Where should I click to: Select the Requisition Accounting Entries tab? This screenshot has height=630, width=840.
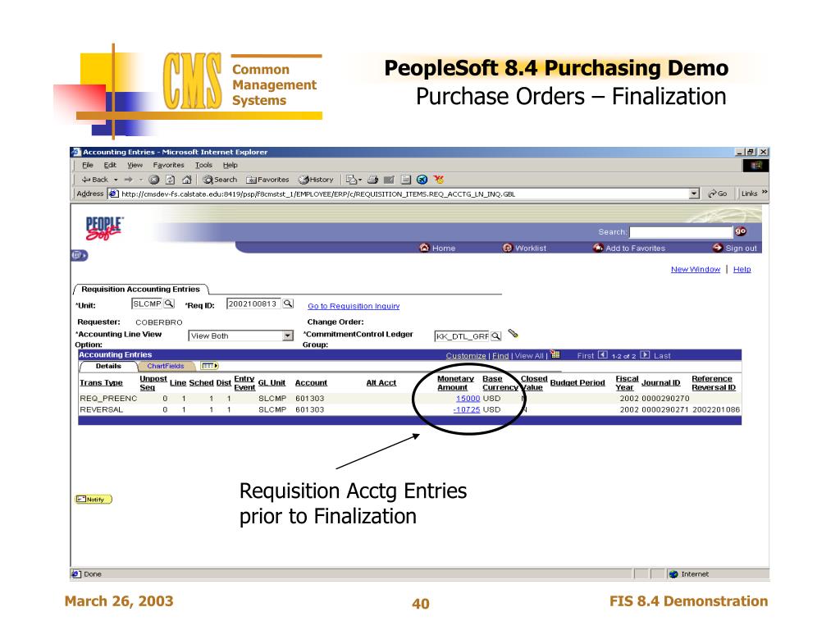(140, 290)
